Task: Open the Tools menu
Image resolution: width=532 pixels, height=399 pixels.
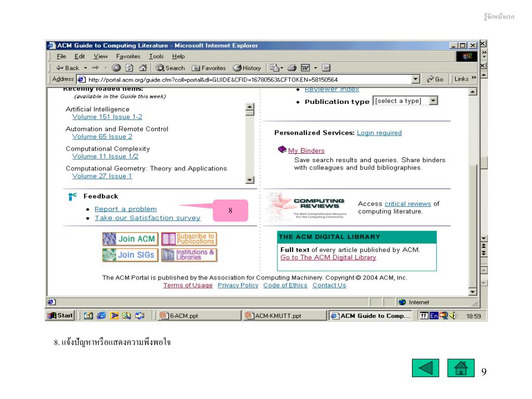Action: point(156,56)
